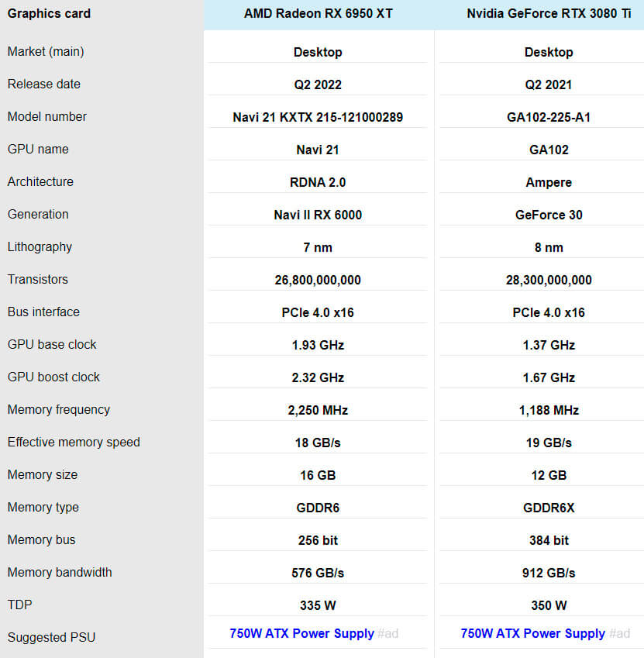Open AMD's 750W ATX Power Supply link

(x=301, y=633)
